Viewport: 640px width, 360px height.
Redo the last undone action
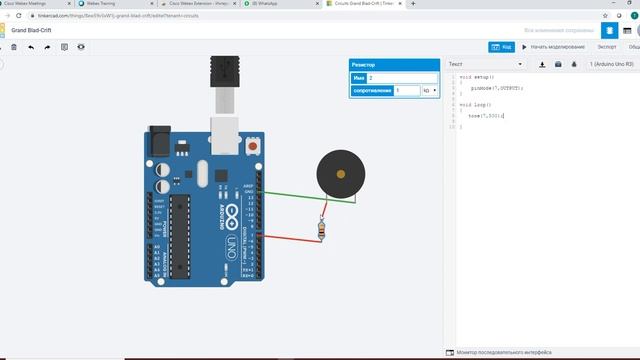(x=47, y=47)
